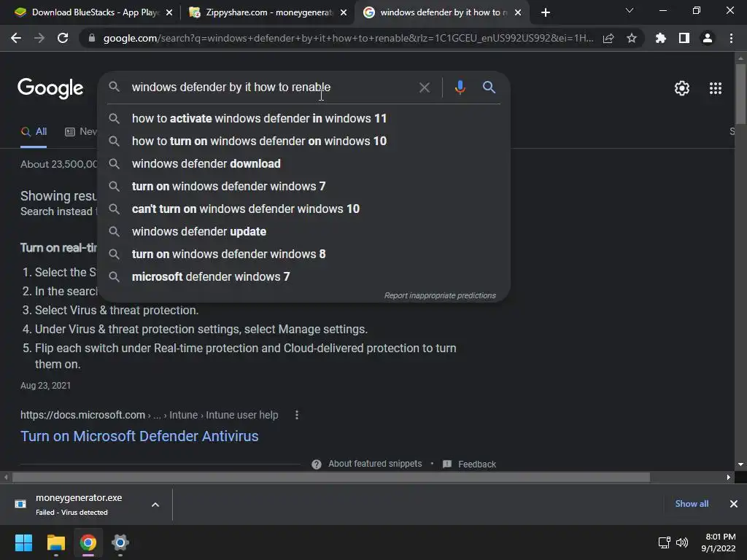Choose suggestion 'windows defender download'
Viewport: 747px width, 560px height.
304,163
